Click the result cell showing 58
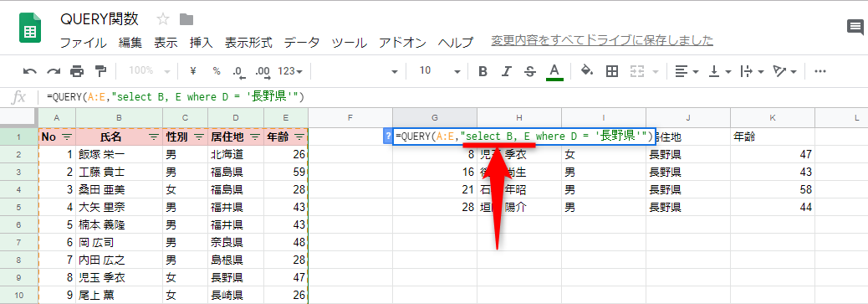Screen dimensions: 868x304 (x=772, y=190)
